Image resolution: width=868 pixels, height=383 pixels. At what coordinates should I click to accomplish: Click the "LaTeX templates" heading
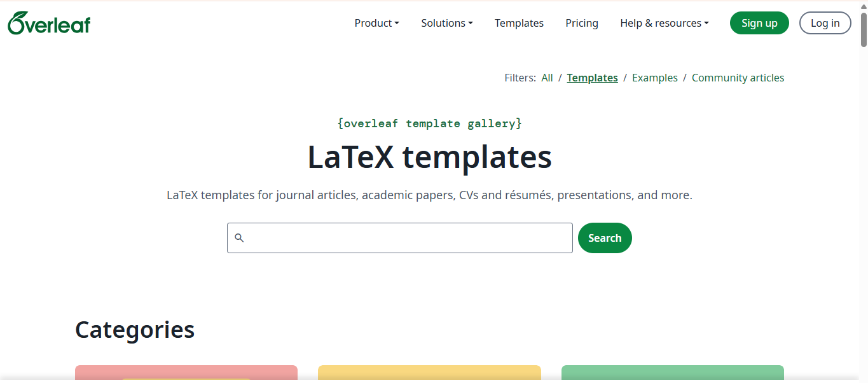coord(430,157)
